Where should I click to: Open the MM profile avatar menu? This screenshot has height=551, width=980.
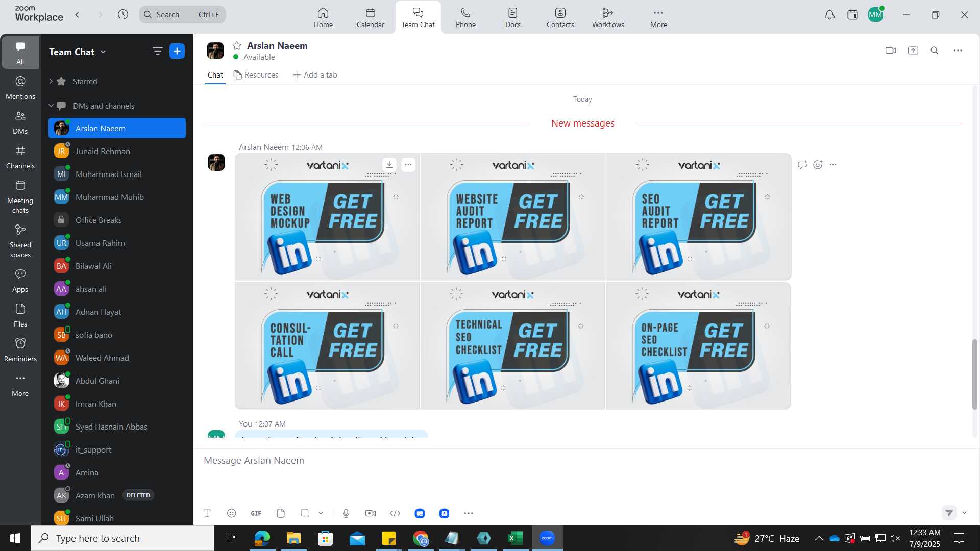(876, 15)
